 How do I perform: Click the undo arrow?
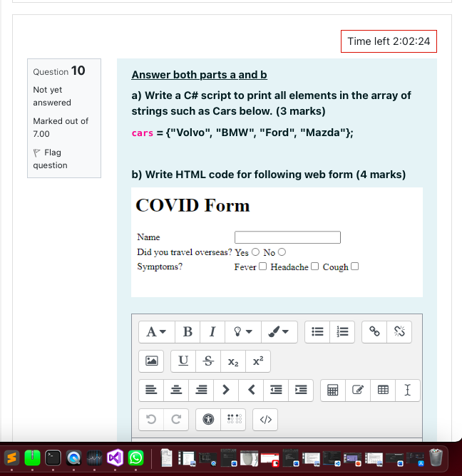tap(151, 419)
